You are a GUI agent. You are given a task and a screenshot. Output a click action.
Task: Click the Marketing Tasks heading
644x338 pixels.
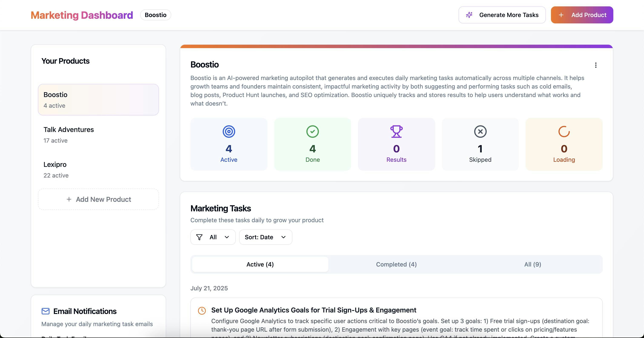[x=220, y=208]
